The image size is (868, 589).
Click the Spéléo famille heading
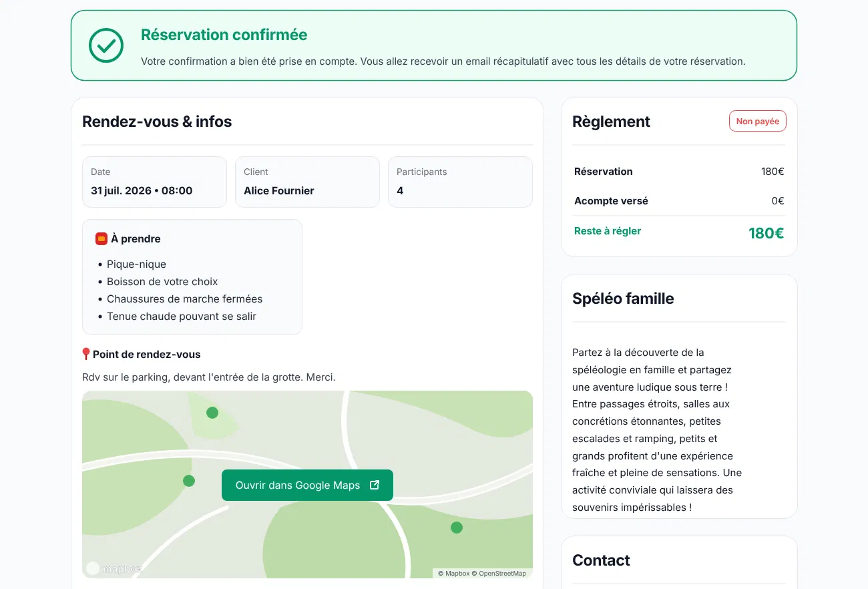pyautogui.click(x=623, y=299)
